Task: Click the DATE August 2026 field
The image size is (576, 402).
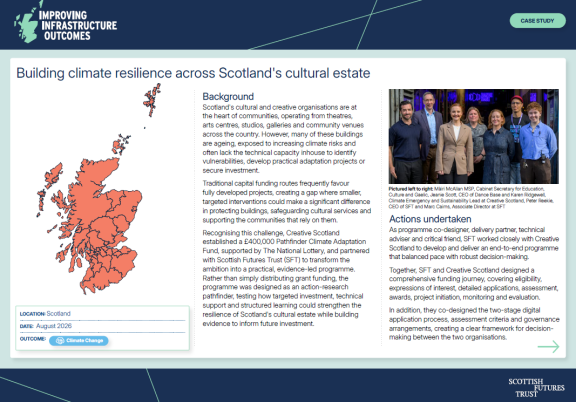Action: [102, 326]
